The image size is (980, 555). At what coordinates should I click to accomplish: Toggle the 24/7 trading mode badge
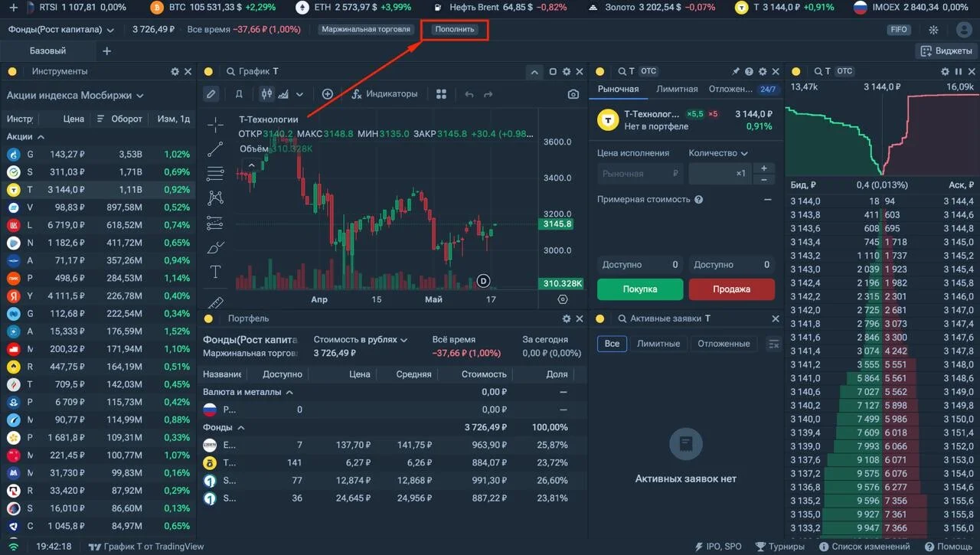768,90
